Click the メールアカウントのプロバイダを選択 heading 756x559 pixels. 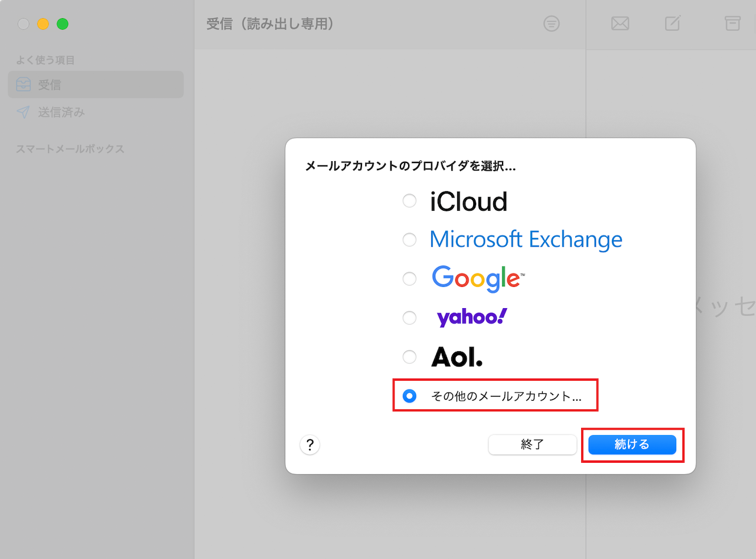click(410, 166)
